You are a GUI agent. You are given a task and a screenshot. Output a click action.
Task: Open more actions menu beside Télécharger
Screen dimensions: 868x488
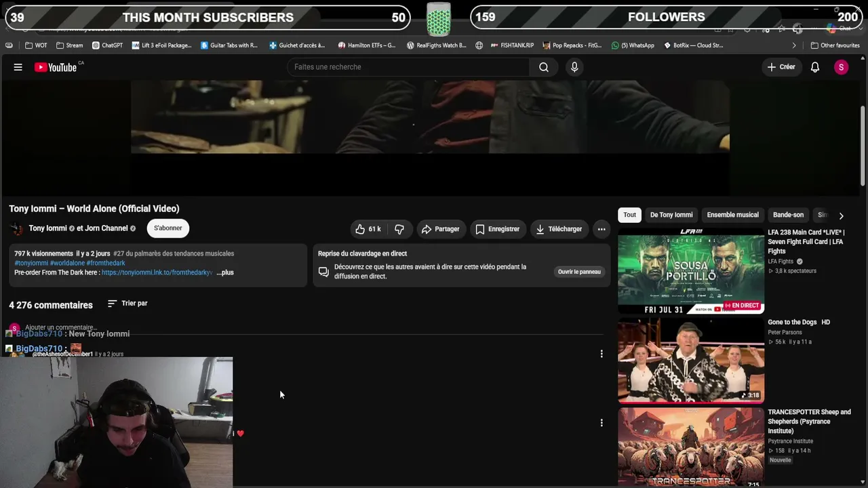tap(601, 229)
